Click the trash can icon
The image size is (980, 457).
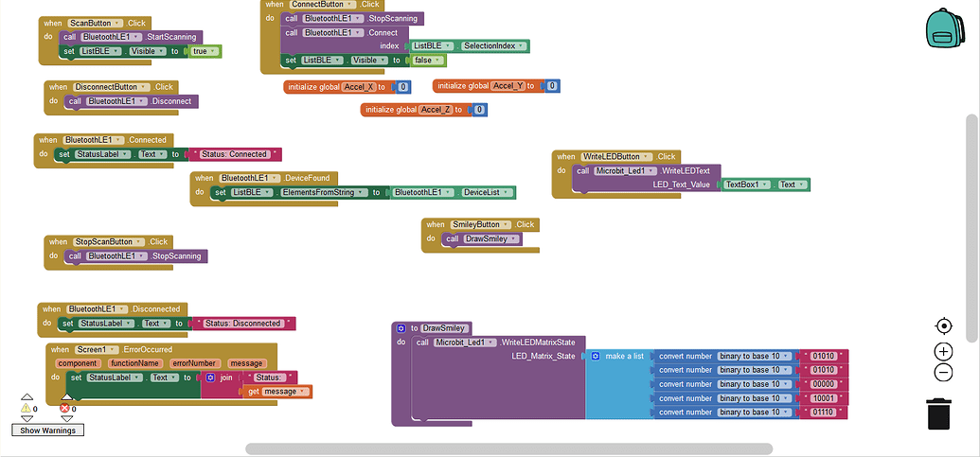point(938,413)
